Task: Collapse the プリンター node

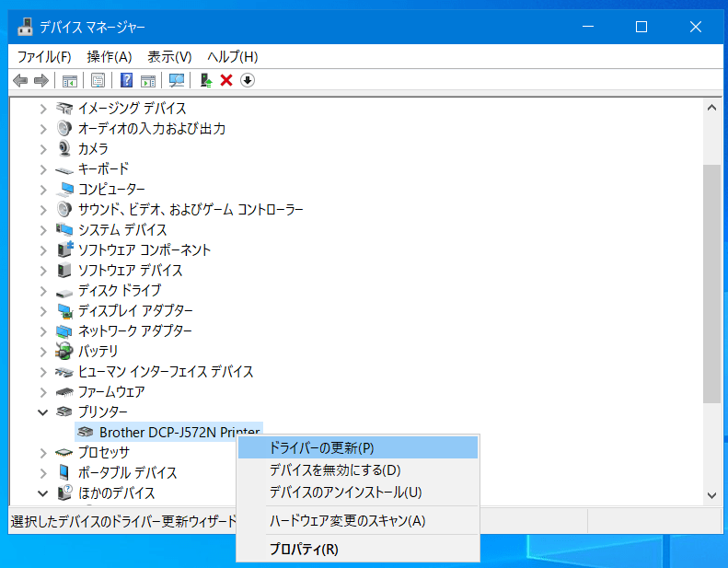Action: [x=42, y=412]
